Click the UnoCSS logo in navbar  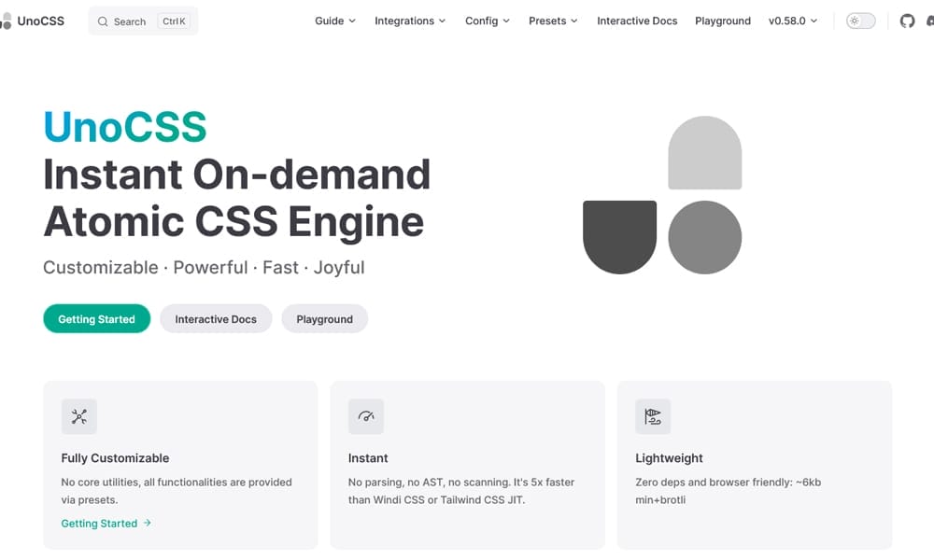click(x=34, y=21)
